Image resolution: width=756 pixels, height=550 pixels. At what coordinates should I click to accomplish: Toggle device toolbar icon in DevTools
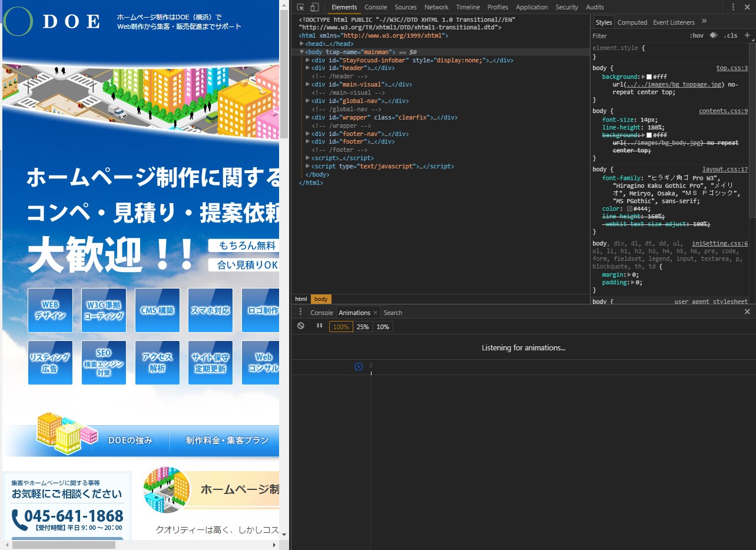click(x=314, y=7)
